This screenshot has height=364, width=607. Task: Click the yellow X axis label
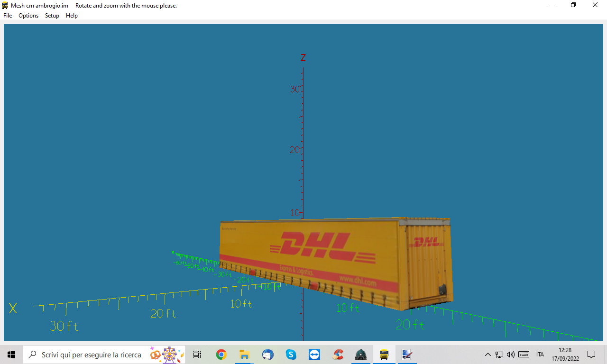point(13,309)
